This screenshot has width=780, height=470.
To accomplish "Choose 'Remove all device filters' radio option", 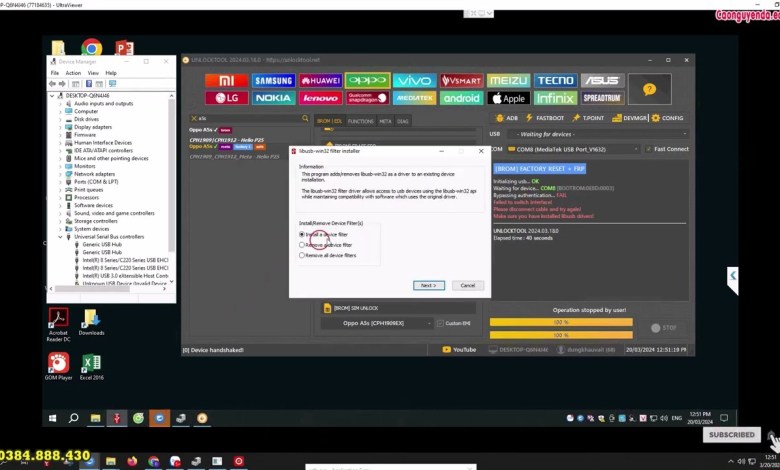I will coord(303,255).
